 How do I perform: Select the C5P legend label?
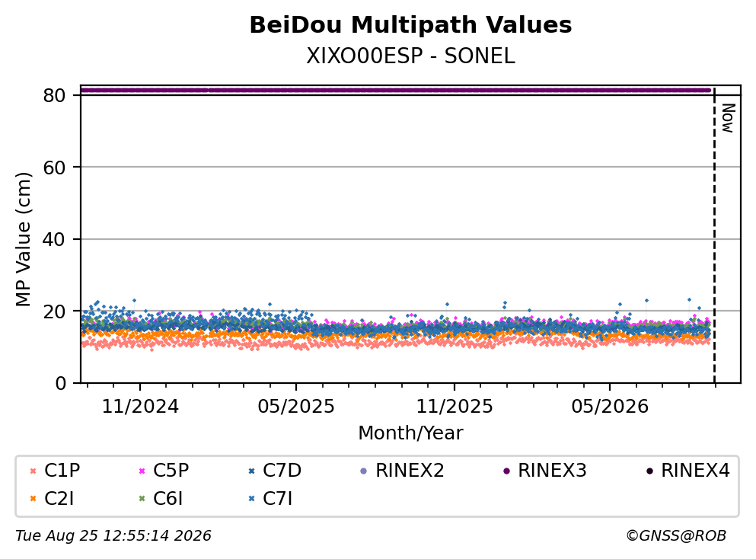[171, 470]
